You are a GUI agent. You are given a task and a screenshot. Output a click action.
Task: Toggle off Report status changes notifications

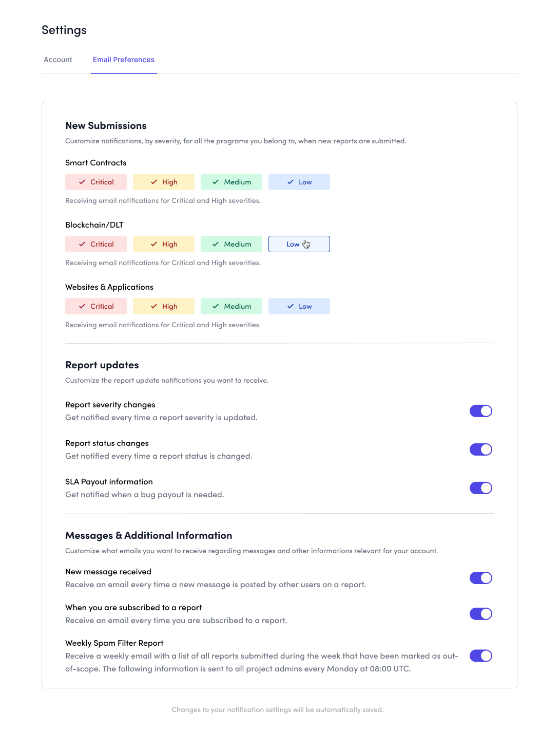[x=480, y=449]
